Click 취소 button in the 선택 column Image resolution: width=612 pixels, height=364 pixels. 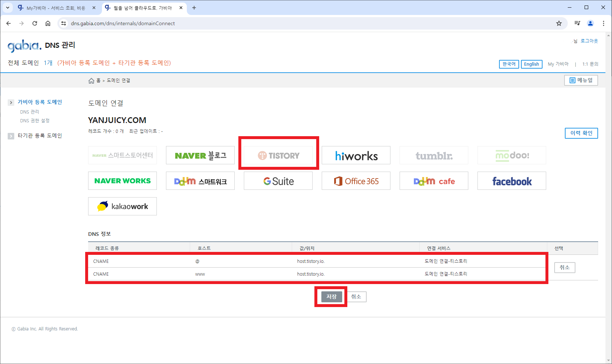click(564, 268)
